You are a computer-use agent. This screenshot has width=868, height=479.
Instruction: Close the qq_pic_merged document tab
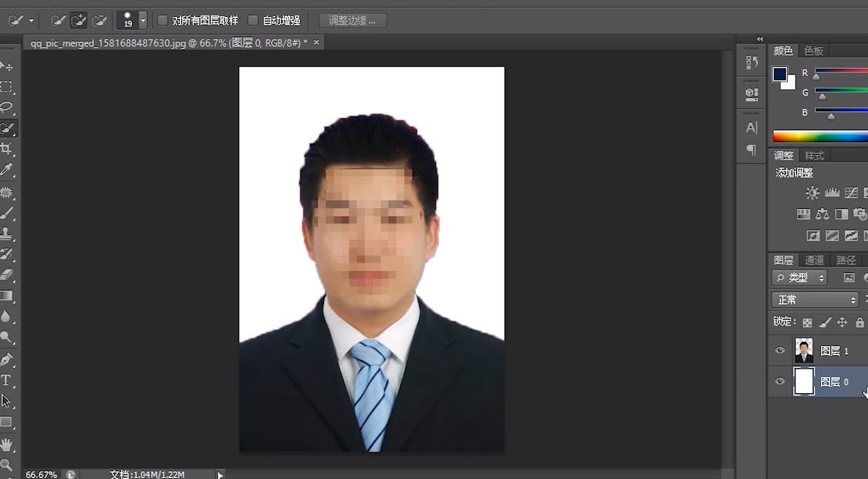click(316, 43)
